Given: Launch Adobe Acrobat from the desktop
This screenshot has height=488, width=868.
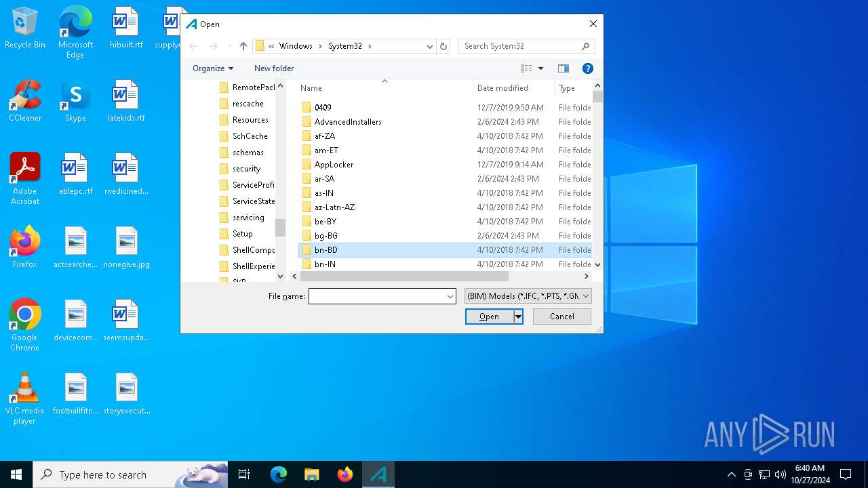Looking at the screenshot, I should (25, 180).
